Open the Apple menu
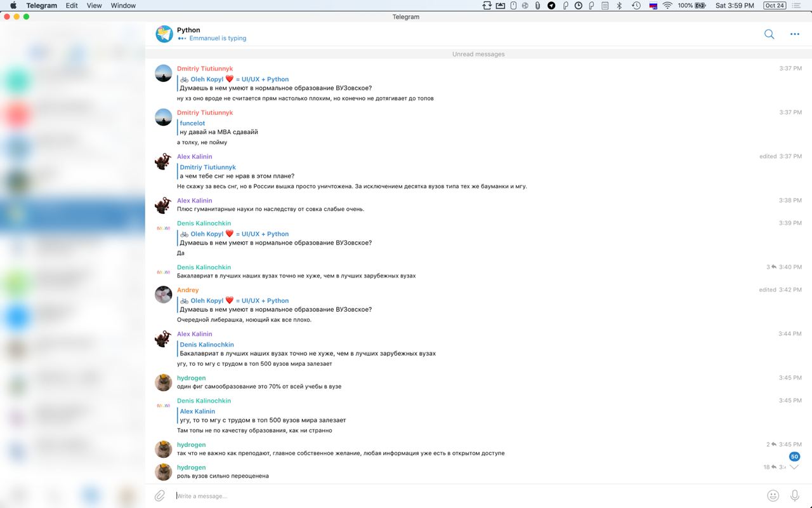Screen dimensions: 812x508 pyautogui.click(x=13, y=5)
